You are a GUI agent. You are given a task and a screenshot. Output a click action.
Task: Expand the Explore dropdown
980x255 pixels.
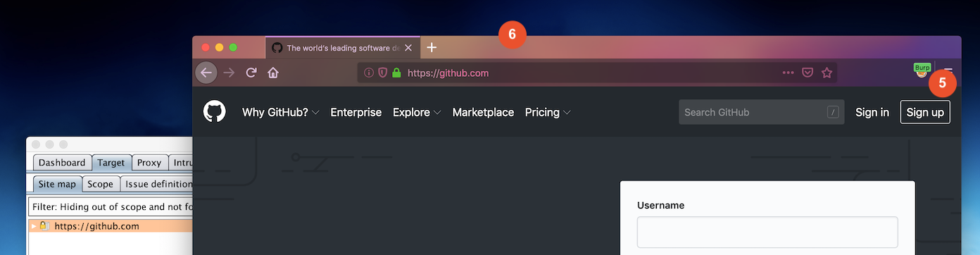coord(417,112)
